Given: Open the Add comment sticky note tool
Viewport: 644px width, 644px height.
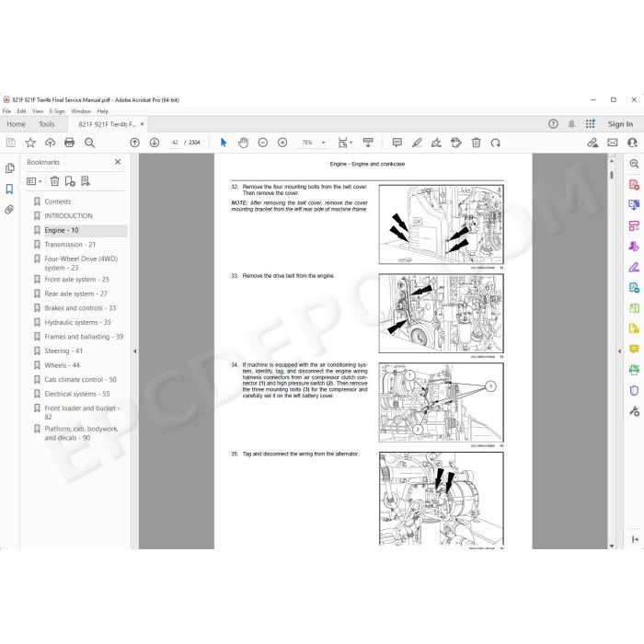Looking at the screenshot, I should point(397,143).
